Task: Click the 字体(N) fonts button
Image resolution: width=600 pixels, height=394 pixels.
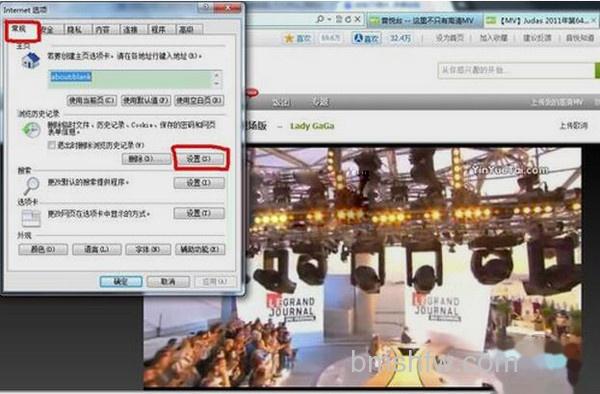Action: 148,250
